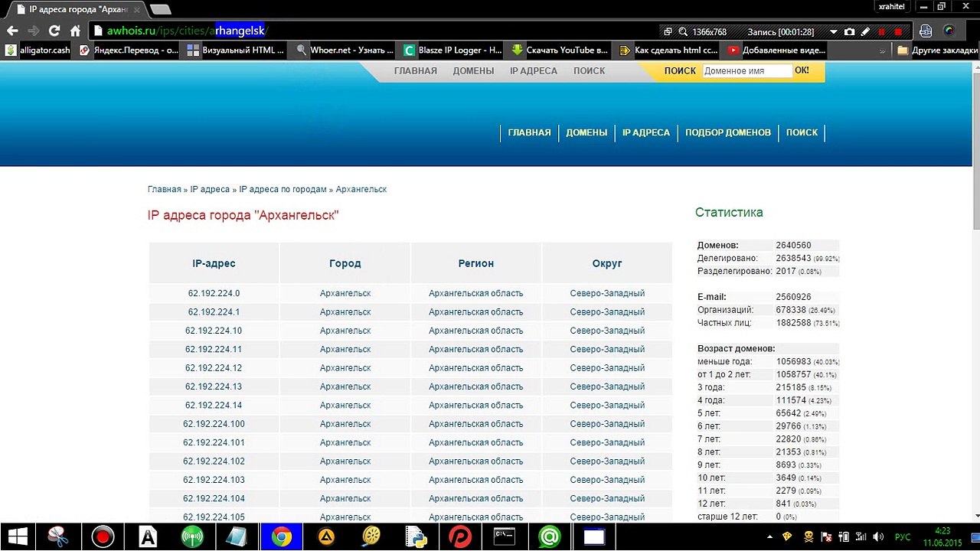
Task: Open the Blasze IP Logger bookmark
Action: tap(453, 51)
